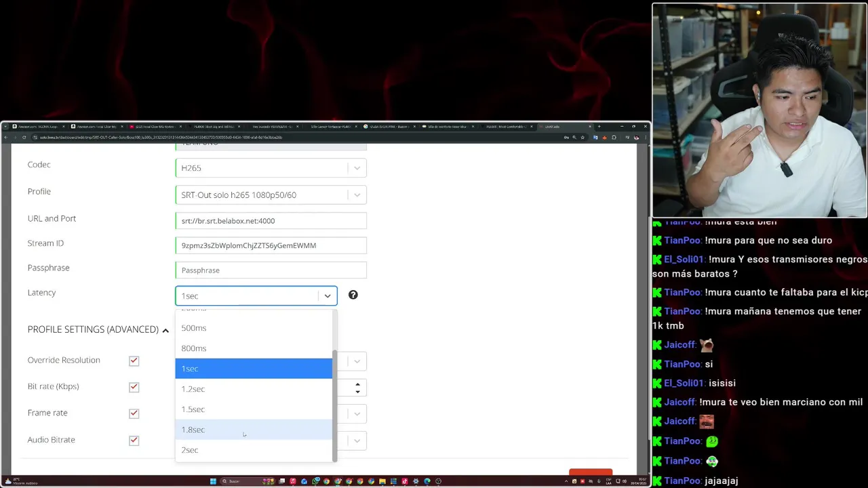Select the 800ms latency option
This screenshot has width=868, height=488.
254,348
